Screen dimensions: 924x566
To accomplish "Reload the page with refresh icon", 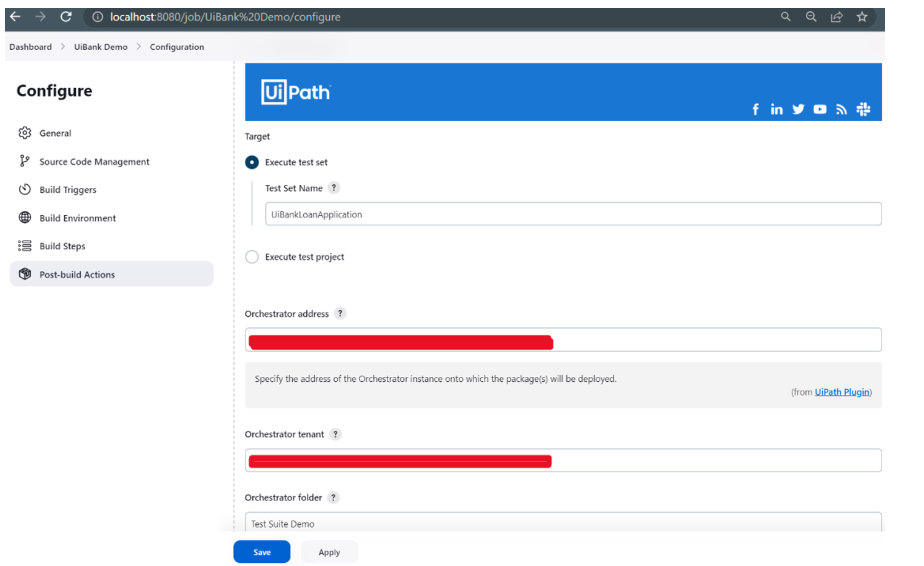I will click(66, 17).
